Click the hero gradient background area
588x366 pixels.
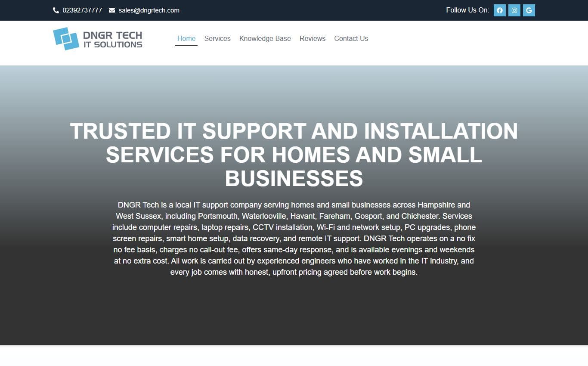click(294, 310)
